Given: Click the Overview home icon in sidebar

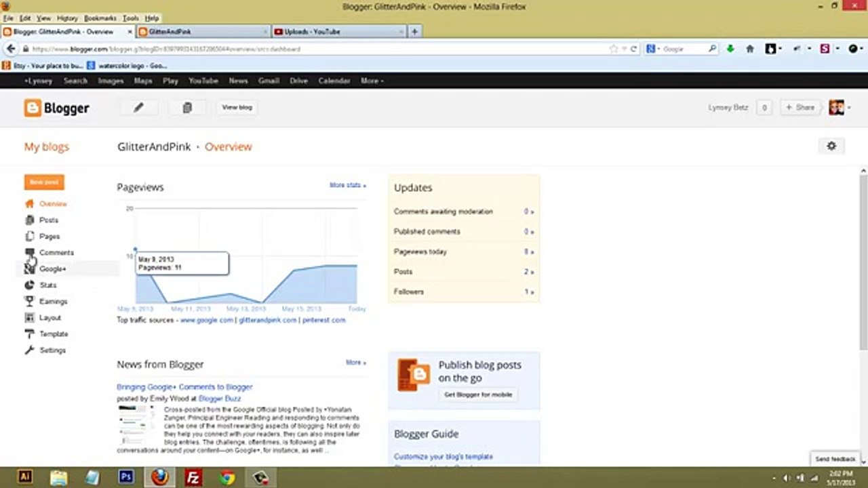Looking at the screenshot, I should coord(29,203).
